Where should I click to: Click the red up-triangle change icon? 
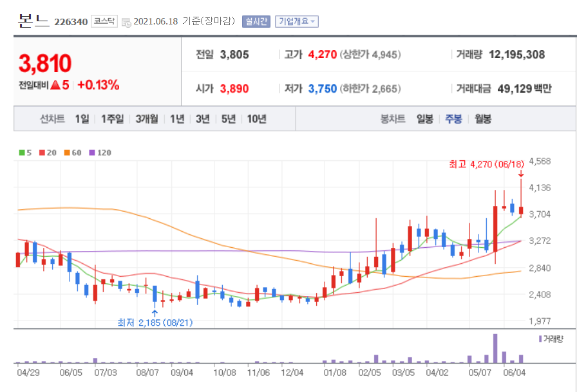(x=55, y=86)
